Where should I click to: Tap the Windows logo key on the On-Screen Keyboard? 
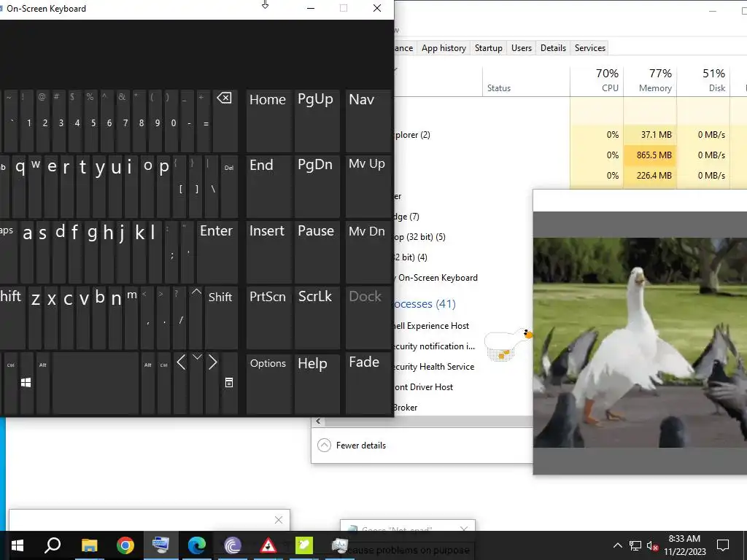pyautogui.click(x=26, y=384)
